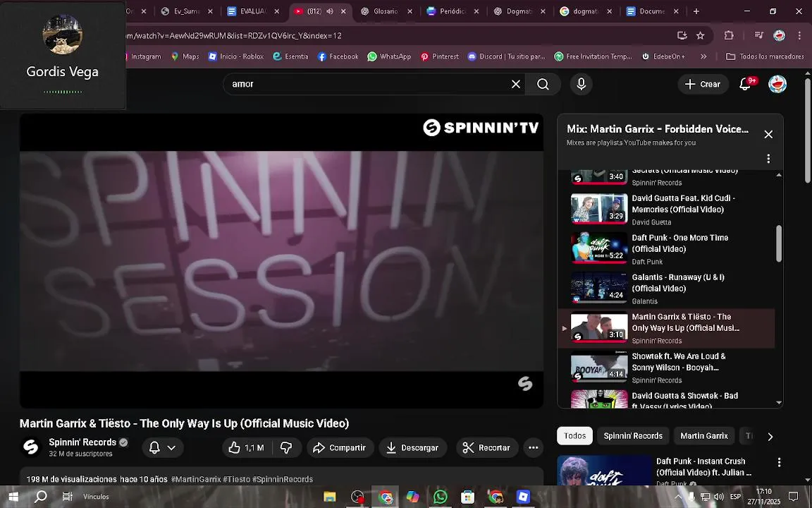Open the Pinterest bookmark
Image resolution: width=812 pixels, height=508 pixels.
tap(439, 56)
